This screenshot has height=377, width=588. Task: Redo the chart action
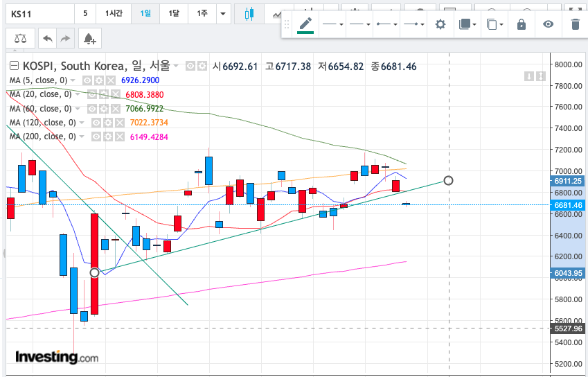coord(65,38)
